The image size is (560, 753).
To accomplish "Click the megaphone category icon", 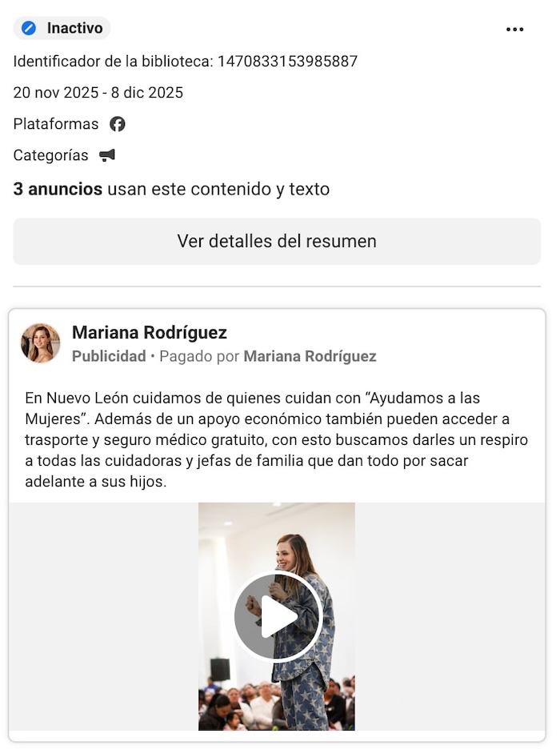I will (107, 155).
